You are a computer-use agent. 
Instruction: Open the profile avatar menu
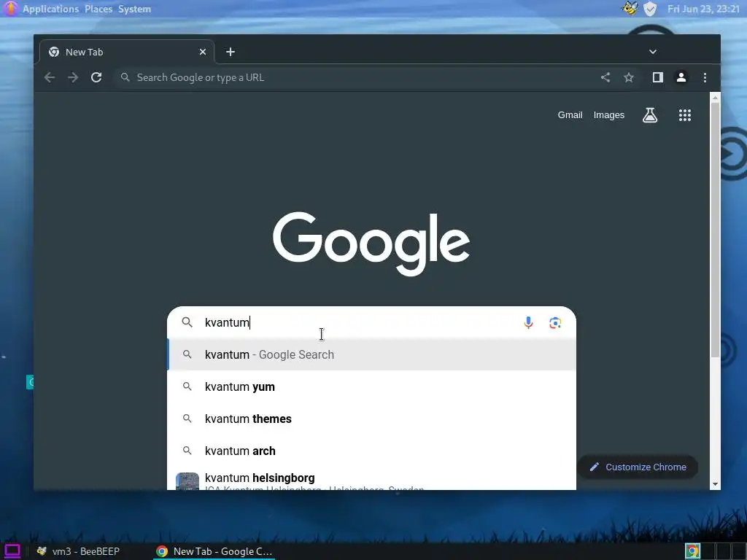[681, 77]
